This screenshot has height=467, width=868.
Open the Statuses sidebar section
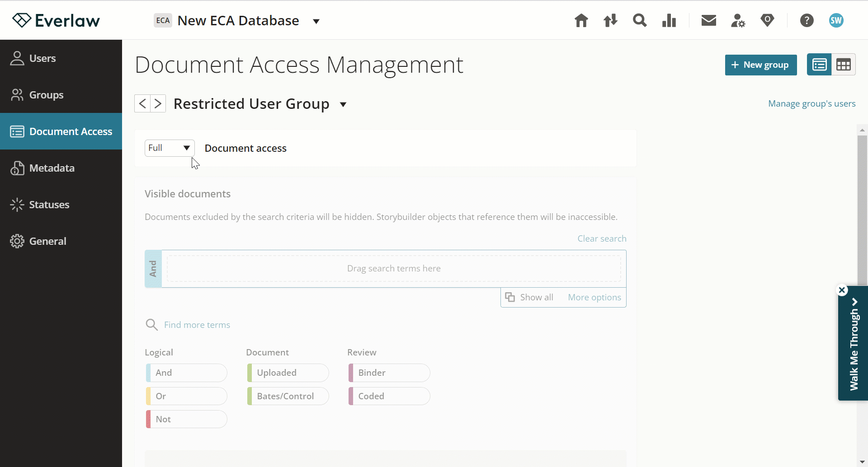[x=61, y=205]
